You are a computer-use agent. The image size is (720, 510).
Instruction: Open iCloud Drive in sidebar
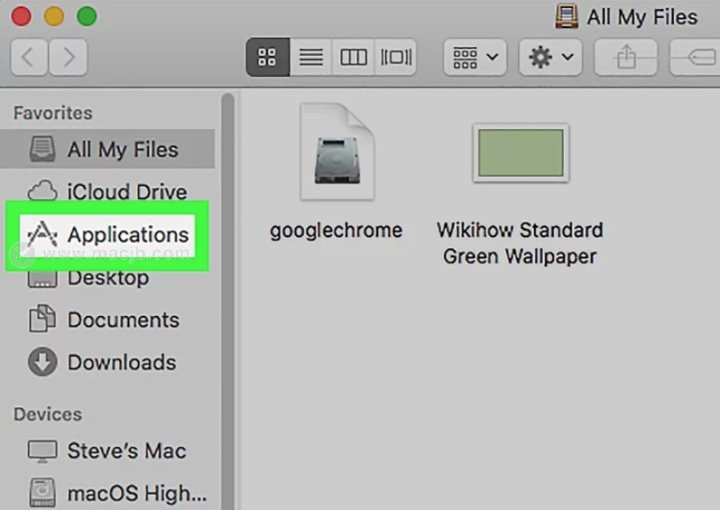[x=107, y=191]
